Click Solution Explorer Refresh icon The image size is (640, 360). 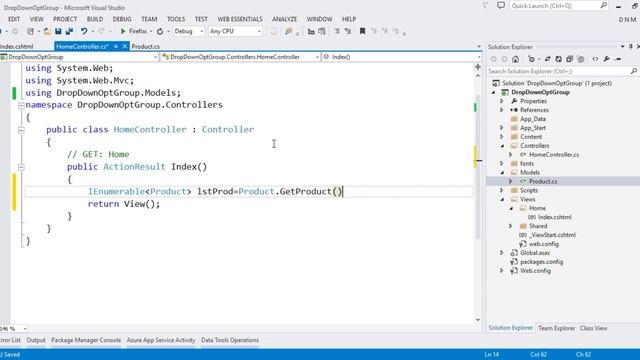(x=558, y=59)
